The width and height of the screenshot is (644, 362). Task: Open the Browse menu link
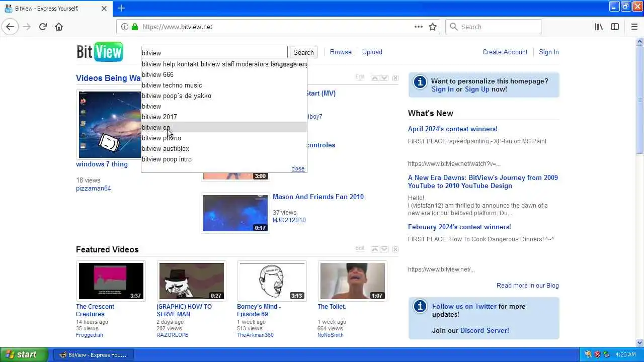(341, 52)
